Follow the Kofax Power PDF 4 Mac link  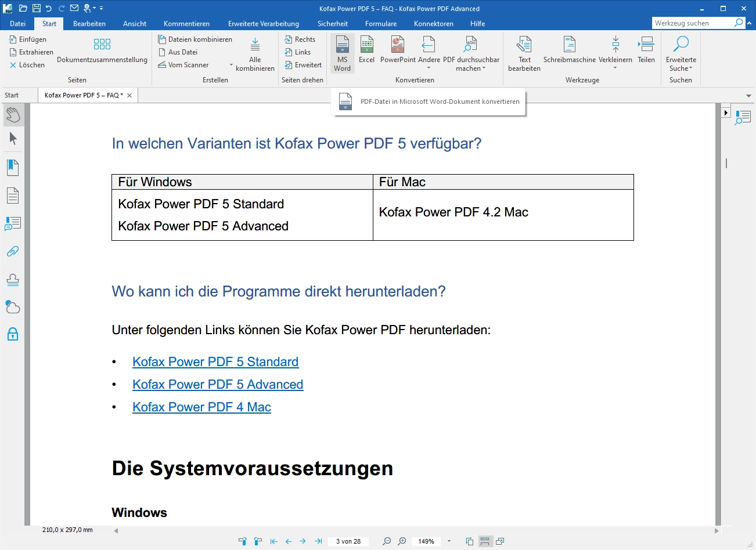tap(201, 407)
